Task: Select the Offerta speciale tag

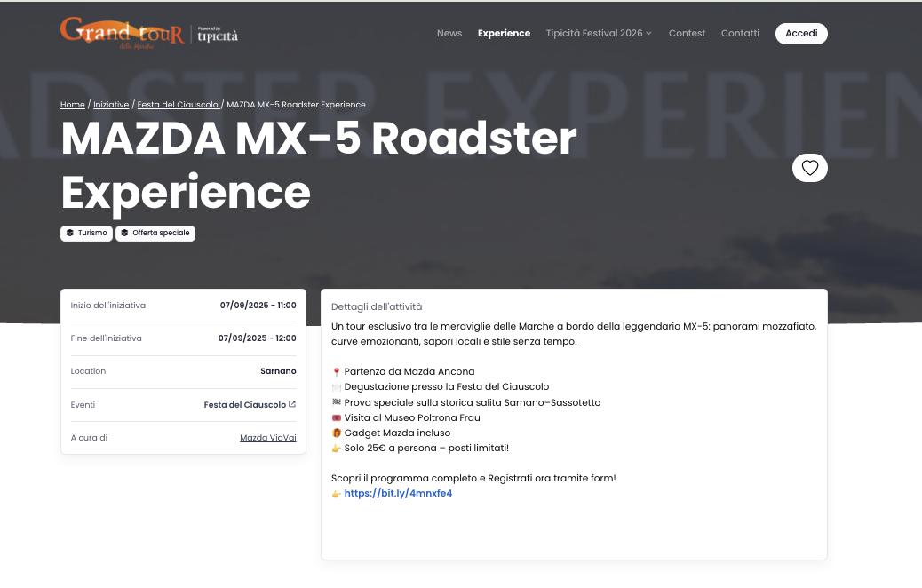Action: point(155,233)
